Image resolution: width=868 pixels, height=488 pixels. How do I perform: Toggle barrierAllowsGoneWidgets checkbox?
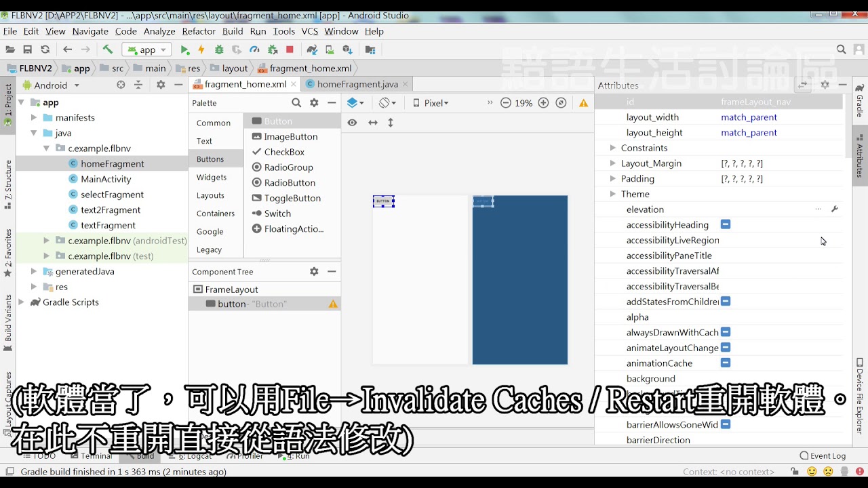pyautogui.click(x=726, y=424)
